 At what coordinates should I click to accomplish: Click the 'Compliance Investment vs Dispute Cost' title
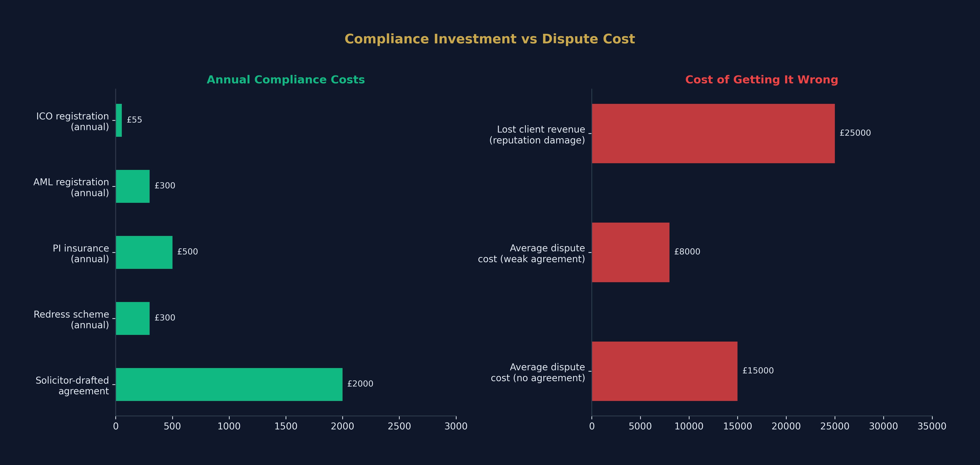pos(490,39)
